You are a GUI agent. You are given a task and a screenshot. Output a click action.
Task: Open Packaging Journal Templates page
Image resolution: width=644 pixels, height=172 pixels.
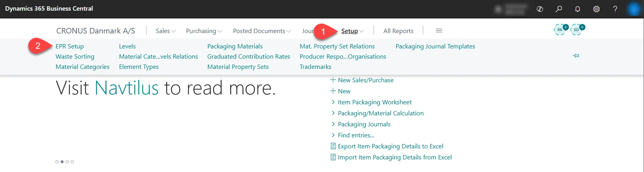[435, 46]
